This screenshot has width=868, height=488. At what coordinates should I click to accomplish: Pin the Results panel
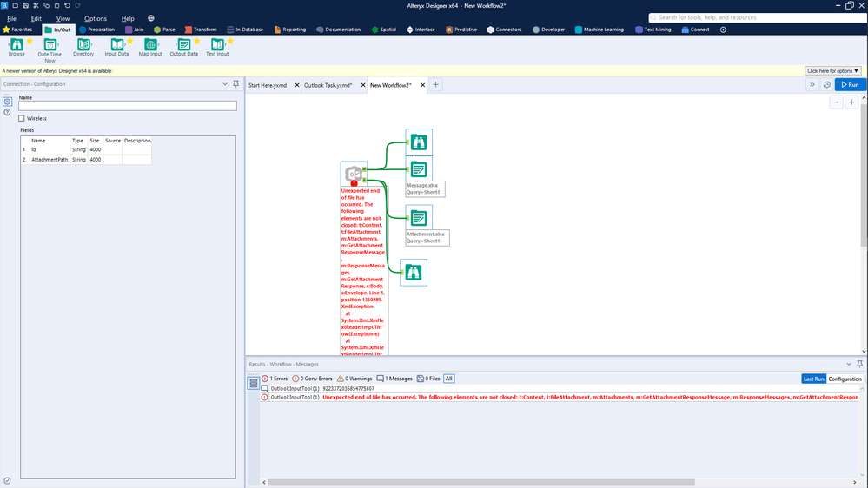(859, 364)
